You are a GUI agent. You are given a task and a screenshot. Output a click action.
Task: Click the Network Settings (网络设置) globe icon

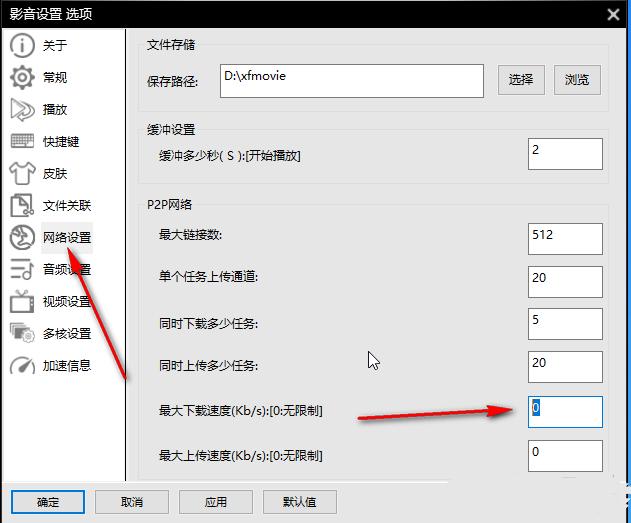point(22,238)
